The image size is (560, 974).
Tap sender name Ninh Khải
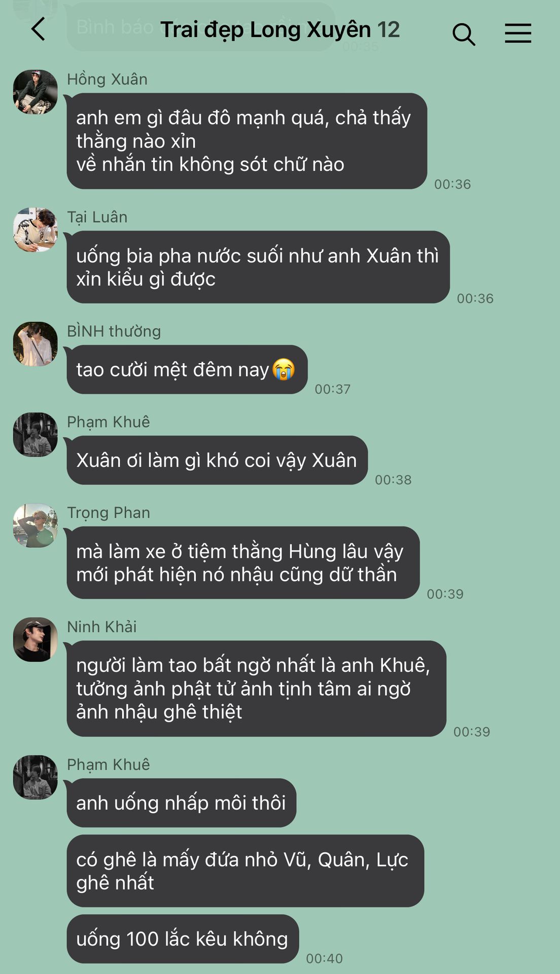coord(102,627)
